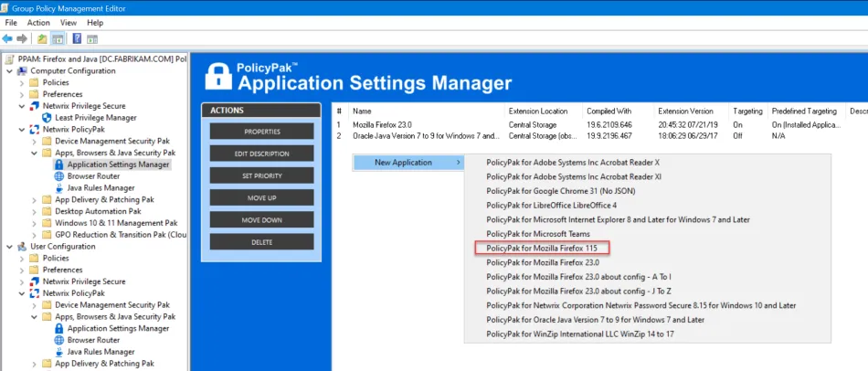Click Browser Router globe icon under Computer Configuration

(x=59, y=176)
